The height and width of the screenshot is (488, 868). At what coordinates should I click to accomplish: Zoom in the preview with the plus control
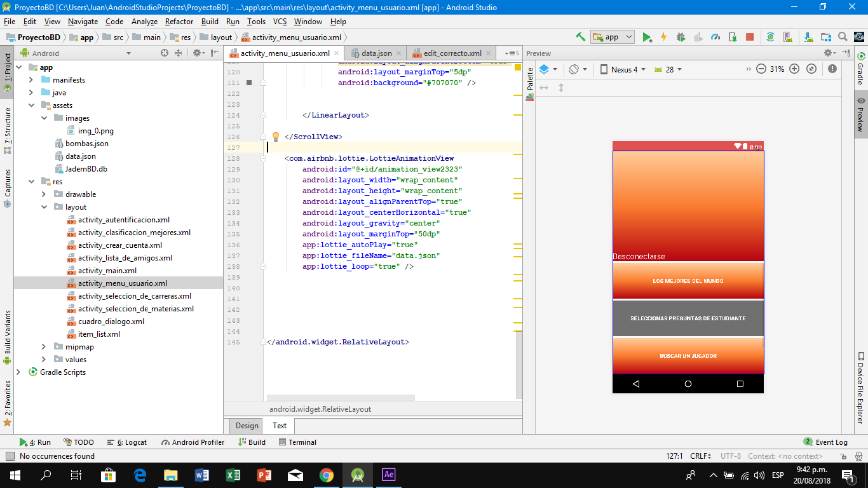tap(794, 69)
